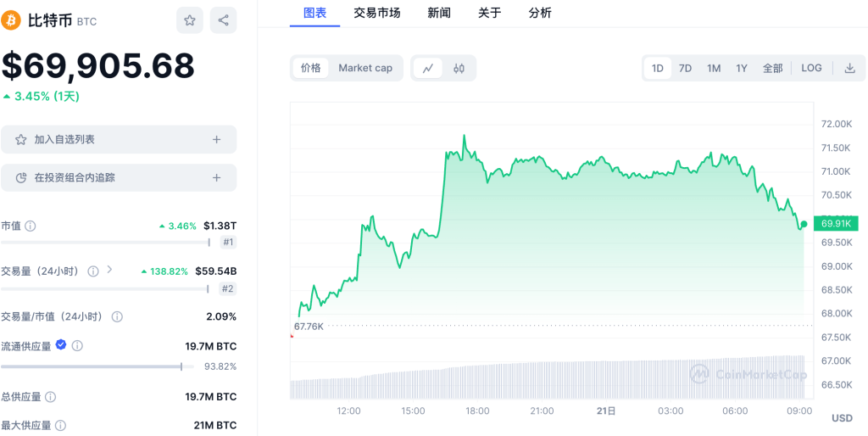
Task: Click info icon next to 市值
Action: (x=31, y=226)
